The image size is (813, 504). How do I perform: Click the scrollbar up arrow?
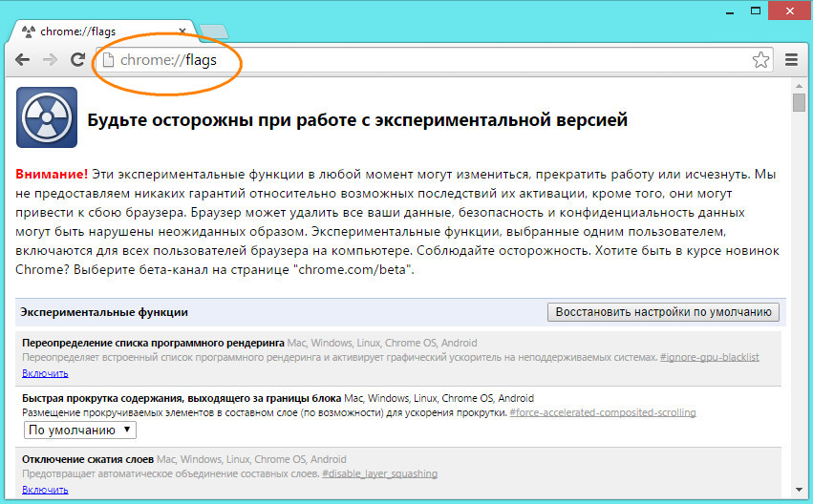pyautogui.click(x=799, y=86)
